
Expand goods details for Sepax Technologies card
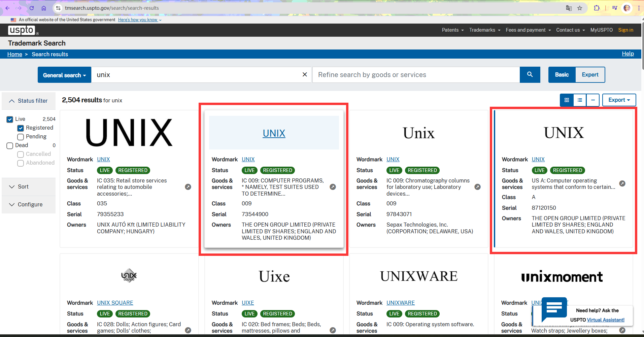478,187
